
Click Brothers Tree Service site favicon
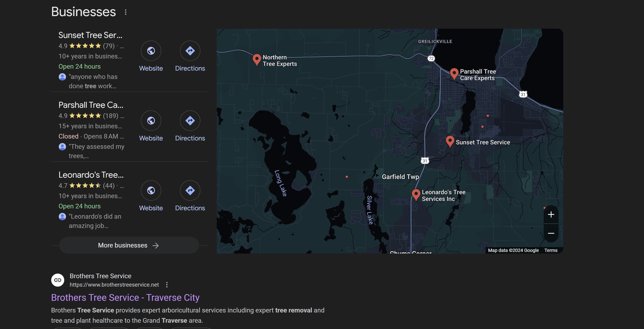point(58,280)
